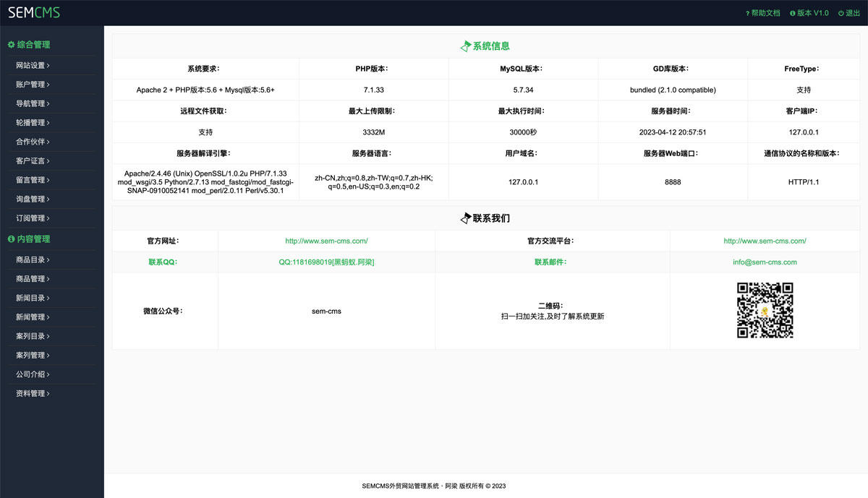Click the WeChat QR code image
Screen dimensions: 868x498
(x=765, y=310)
